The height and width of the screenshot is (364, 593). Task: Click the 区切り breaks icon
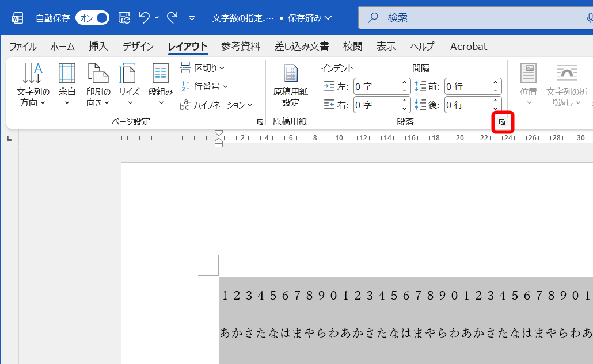(x=185, y=68)
